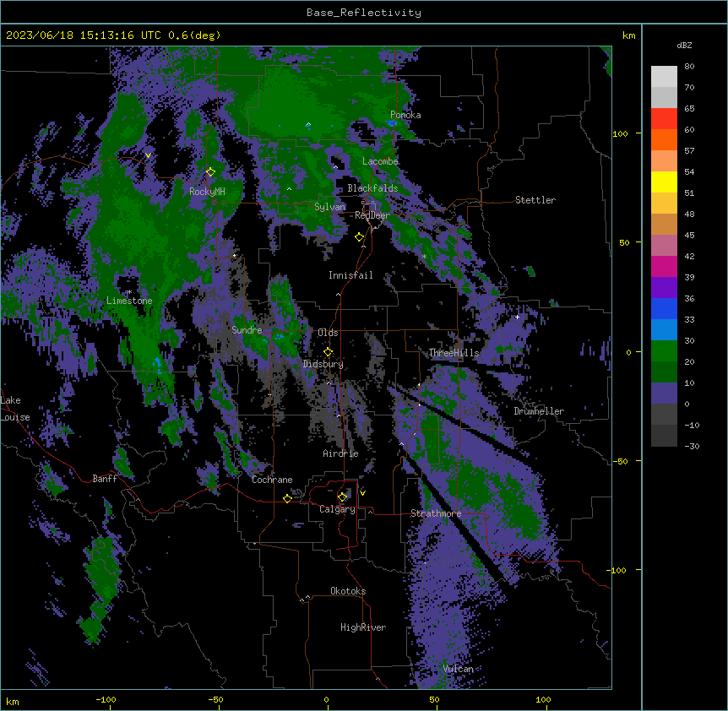Click the 50 tick on bottom axis
728x711 pixels.
(434, 699)
